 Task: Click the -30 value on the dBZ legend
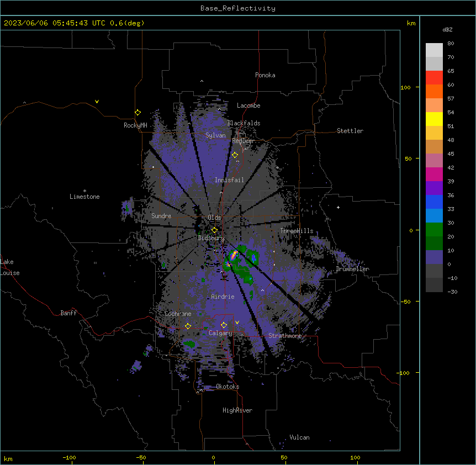click(452, 292)
